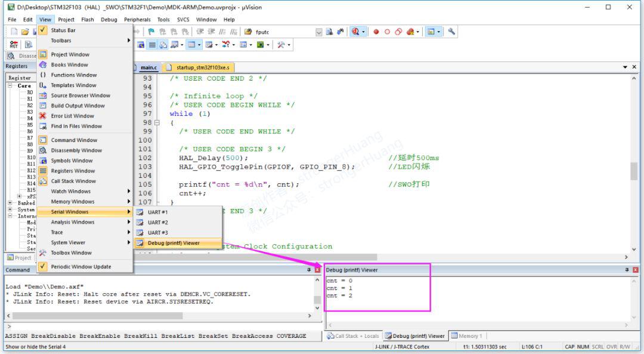Open the Debug menu

click(109, 19)
